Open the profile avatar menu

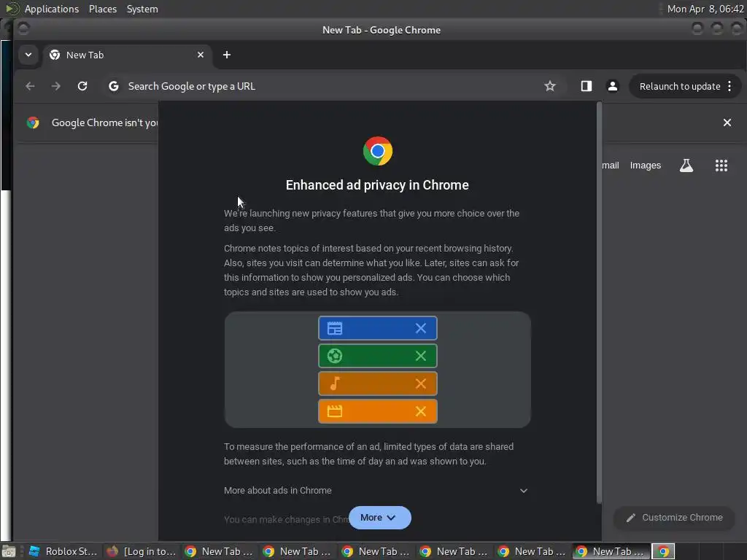pos(613,86)
